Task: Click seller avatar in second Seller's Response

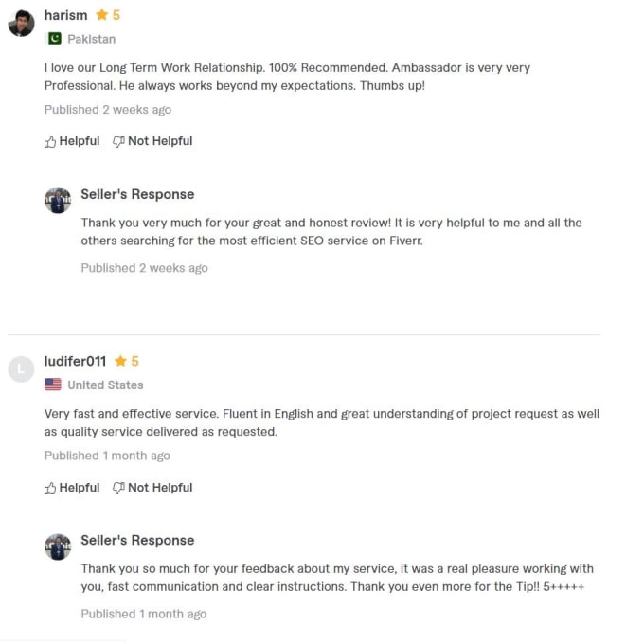Action: pos(58,546)
